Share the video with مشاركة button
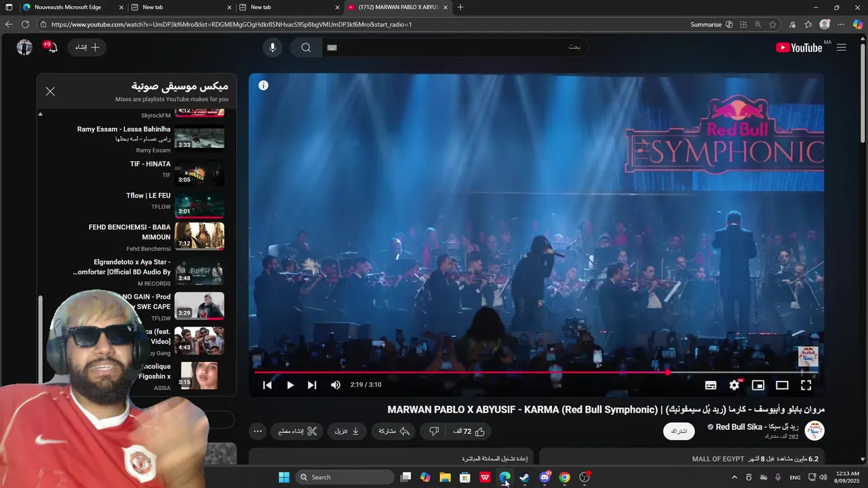Screen dimensions: 868x488 [394, 431]
